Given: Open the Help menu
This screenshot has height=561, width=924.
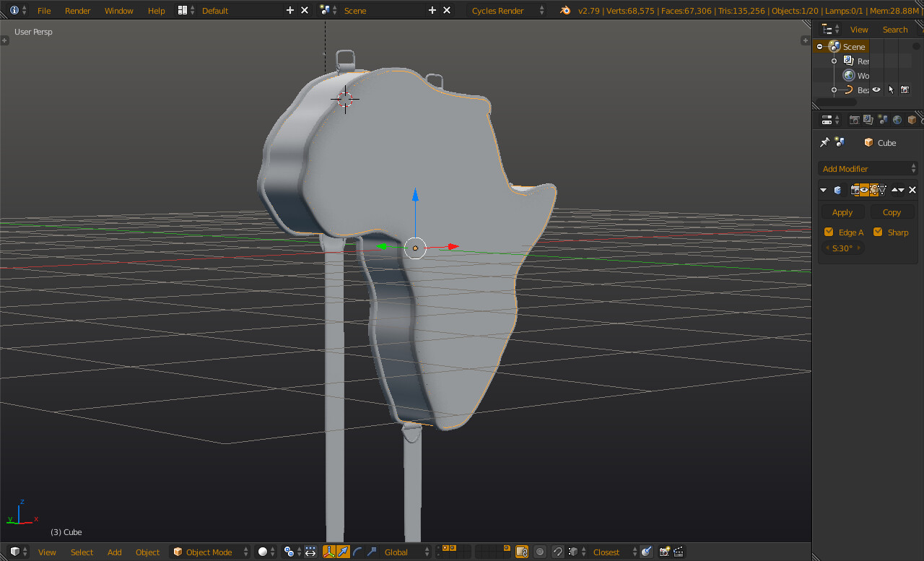Looking at the screenshot, I should coord(156,10).
